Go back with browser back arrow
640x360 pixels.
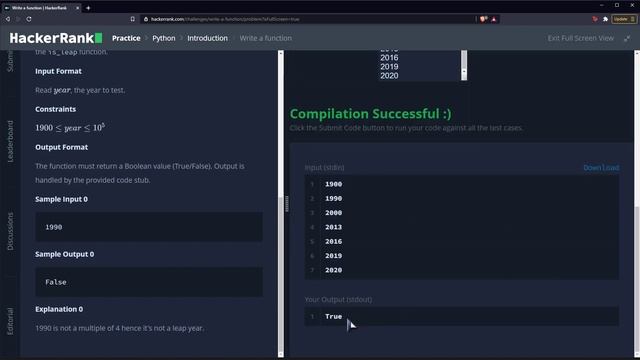8,19
